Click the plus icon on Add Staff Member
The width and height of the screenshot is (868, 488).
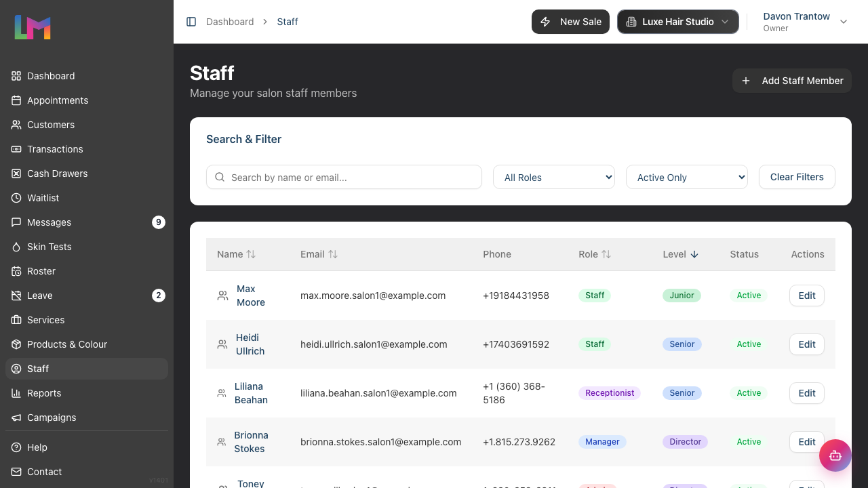coord(746,81)
